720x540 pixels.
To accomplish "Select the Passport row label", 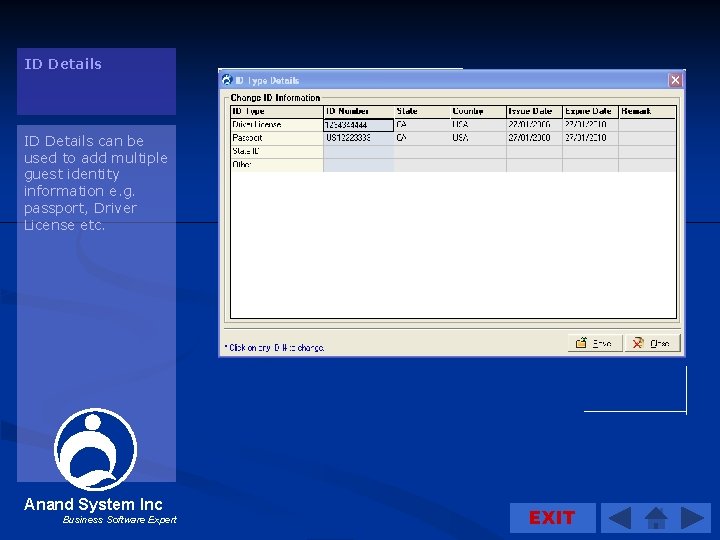I will (x=277, y=138).
